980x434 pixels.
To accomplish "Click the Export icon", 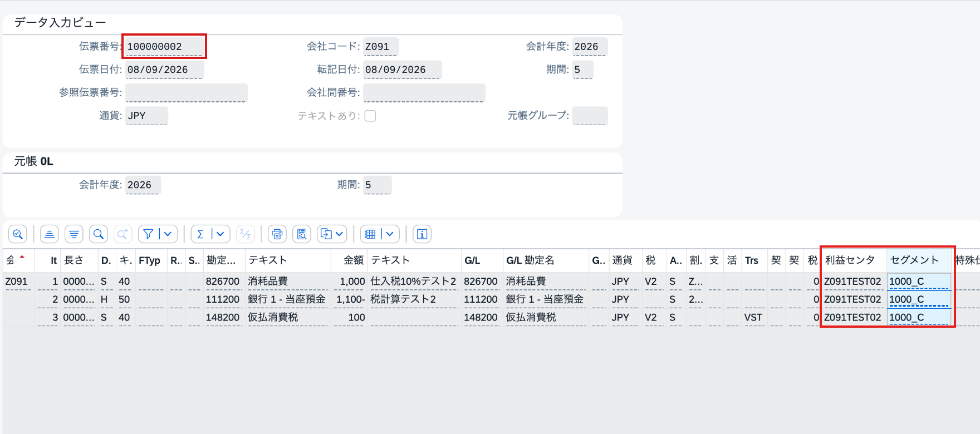I will tap(326, 234).
